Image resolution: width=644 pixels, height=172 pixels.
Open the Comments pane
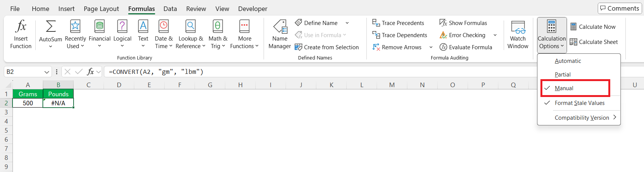tap(620, 8)
